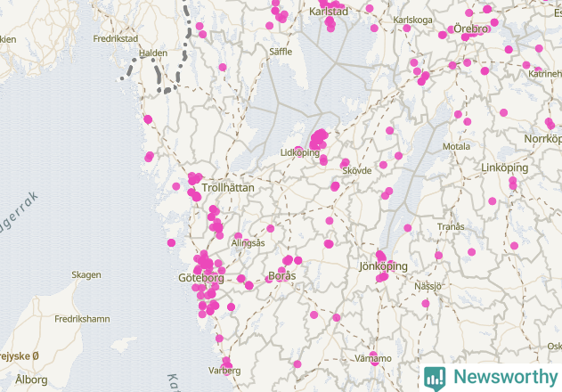This screenshot has width=562, height=392.
Task: Select the Göteborg city label
Action: (201, 278)
